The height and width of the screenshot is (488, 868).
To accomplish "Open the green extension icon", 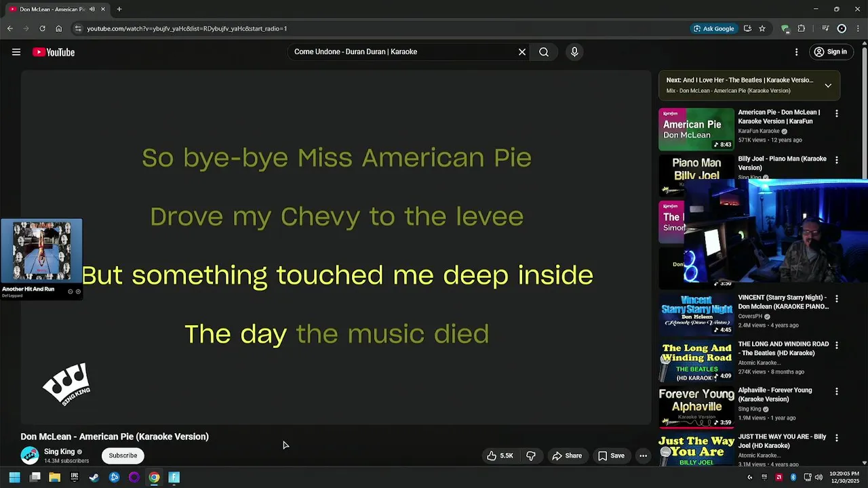I will tap(785, 28).
